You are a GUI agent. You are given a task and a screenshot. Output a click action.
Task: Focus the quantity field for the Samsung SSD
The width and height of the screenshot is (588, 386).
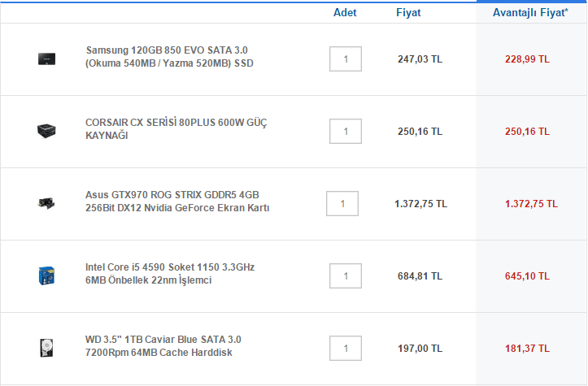[x=346, y=59]
